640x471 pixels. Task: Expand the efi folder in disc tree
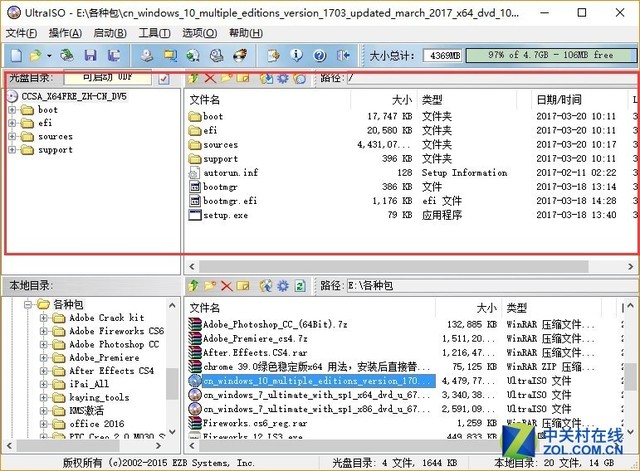click(x=12, y=123)
